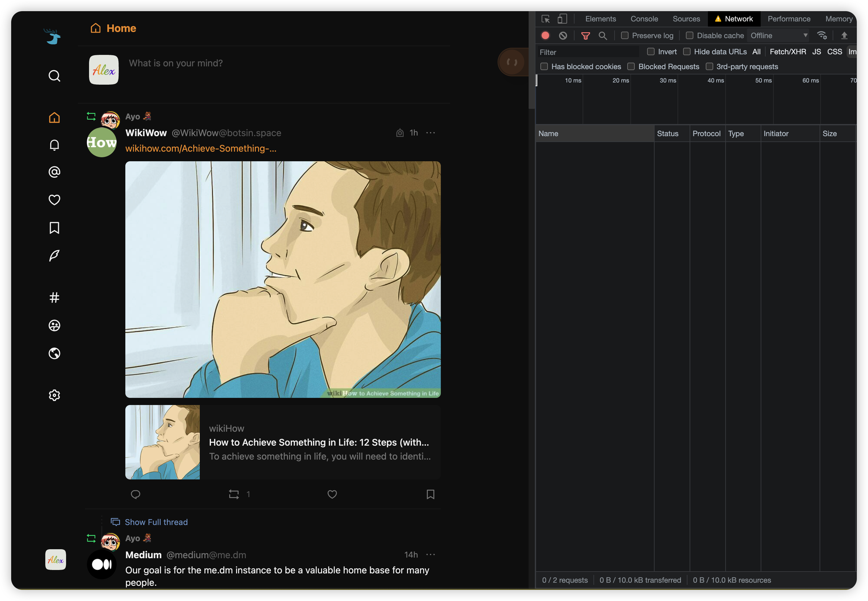Check the 3rd-party requests checkbox
Image resolution: width=868 pixels, height=601 pixels.
[x=709, y=67]
